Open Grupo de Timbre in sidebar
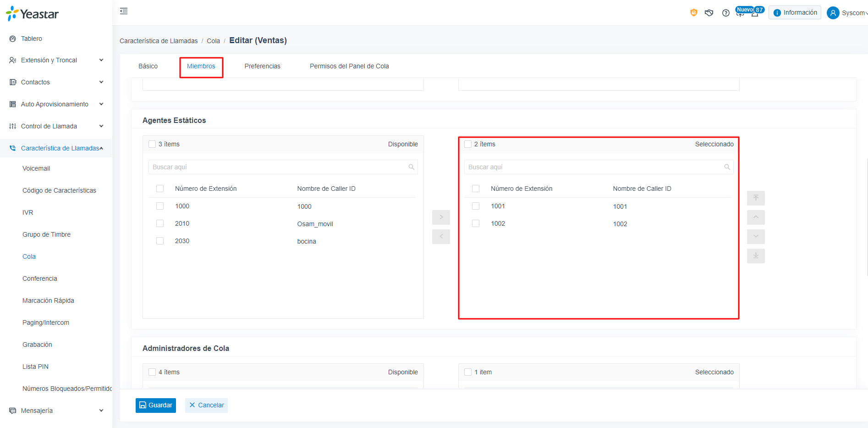Image resolution: width=868 pixels, height=428 pixels. [46, 234]
